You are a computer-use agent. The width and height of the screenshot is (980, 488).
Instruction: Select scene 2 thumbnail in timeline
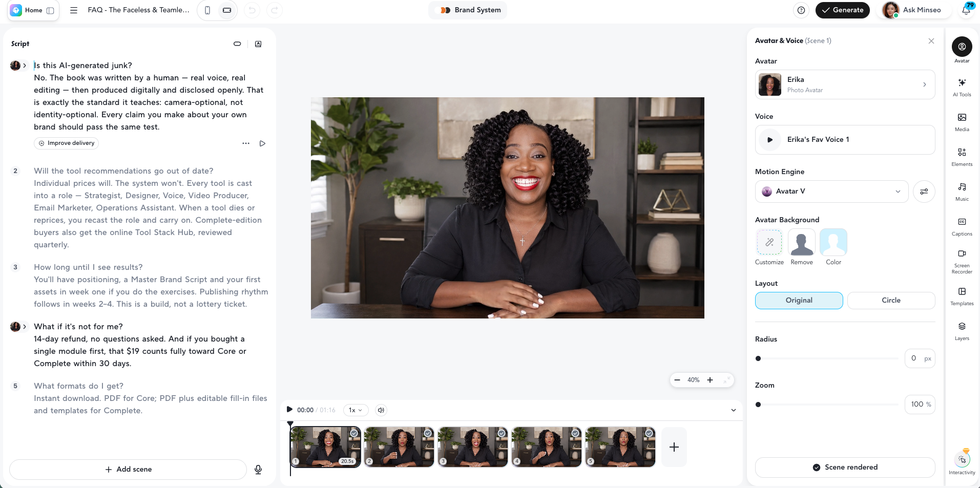click(399, 447)
